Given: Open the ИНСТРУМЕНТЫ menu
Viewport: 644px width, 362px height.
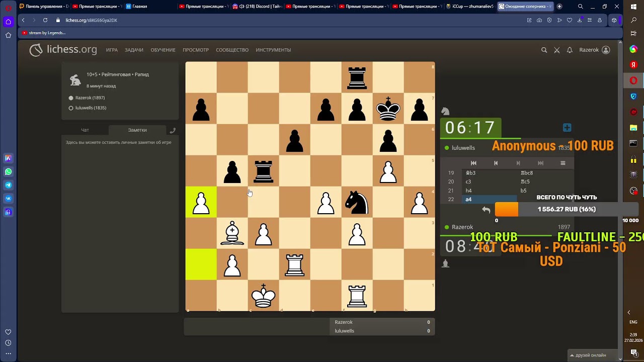Looking at the screenshot, I should pyautogui.click(x=273, y=50).
